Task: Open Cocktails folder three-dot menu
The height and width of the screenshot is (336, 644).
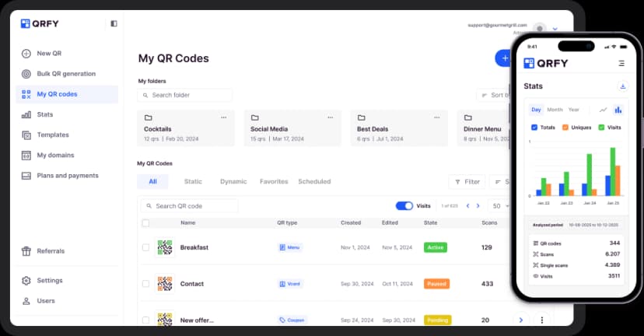Action: 223,117
